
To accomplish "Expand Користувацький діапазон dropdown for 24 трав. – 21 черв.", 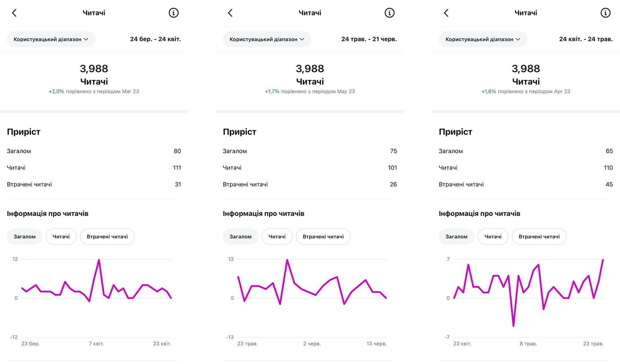I will (x=267, y=39).
